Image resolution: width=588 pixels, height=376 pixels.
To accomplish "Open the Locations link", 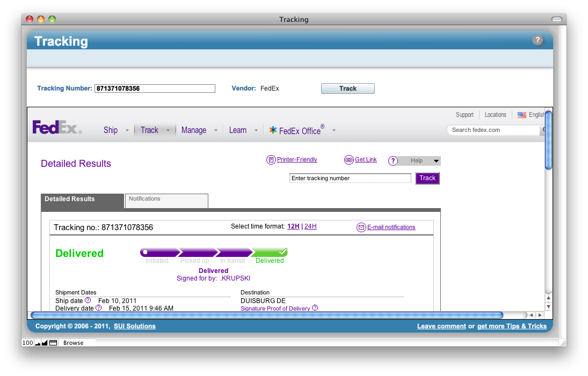I will coord(496,115).
